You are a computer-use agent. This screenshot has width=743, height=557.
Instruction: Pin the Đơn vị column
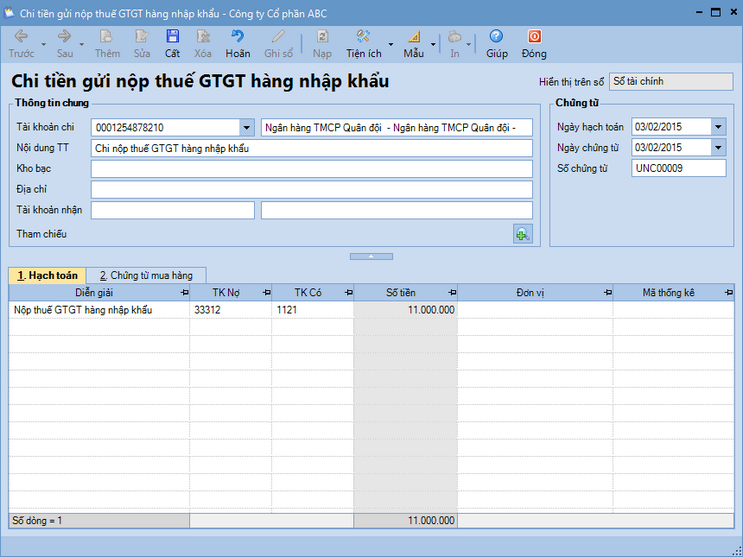(608, 293)
